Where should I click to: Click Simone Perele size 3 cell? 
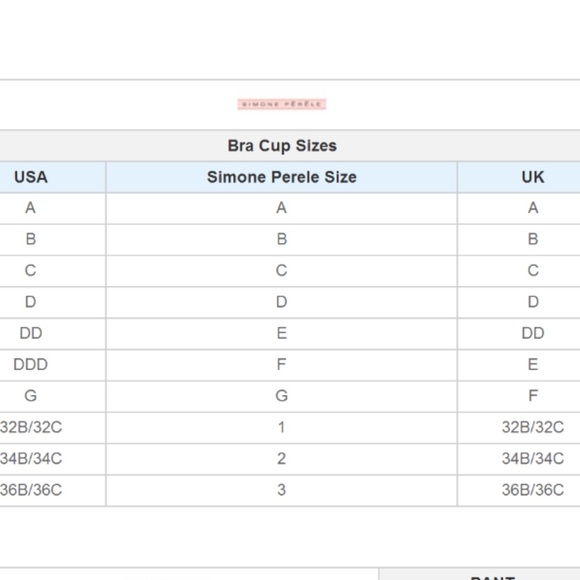(x=281, y=490)
